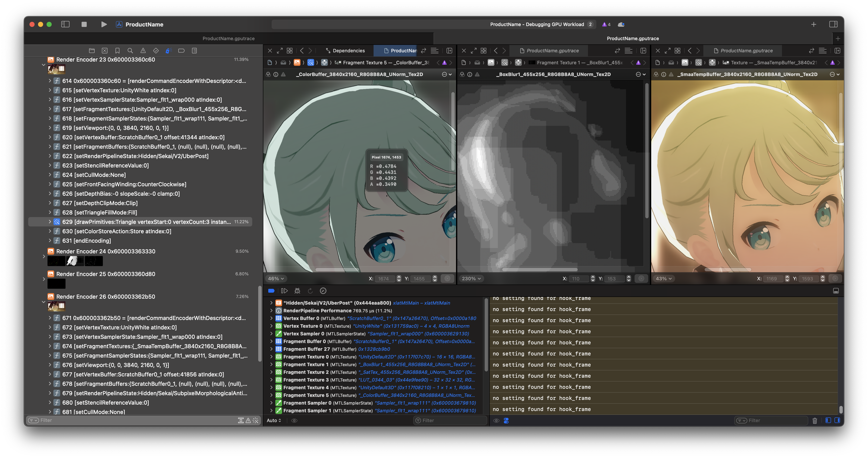This screenshot has width=868, height=458.
Task: Clear console with the trash icon
Action: [x=815, y=421]
